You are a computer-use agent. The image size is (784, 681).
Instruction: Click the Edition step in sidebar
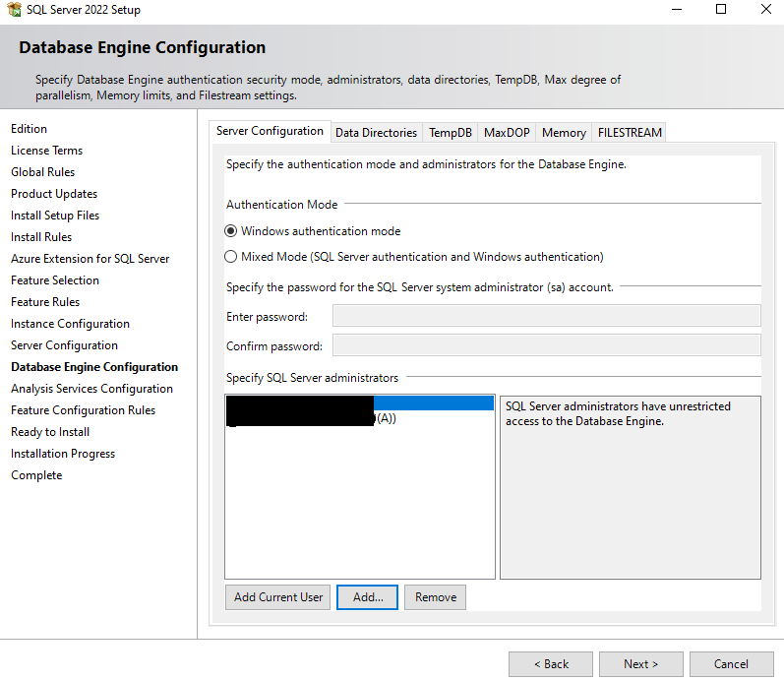[x=29, y=129]
